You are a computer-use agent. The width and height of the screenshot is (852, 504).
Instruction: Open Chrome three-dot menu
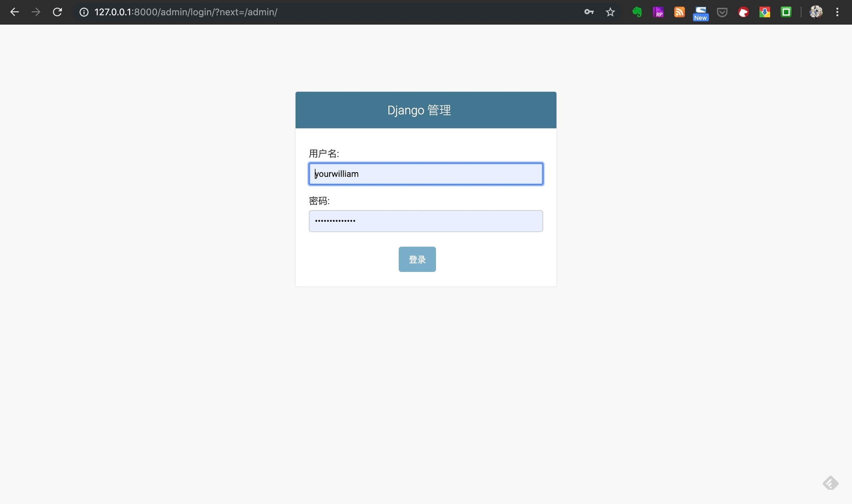837,12
